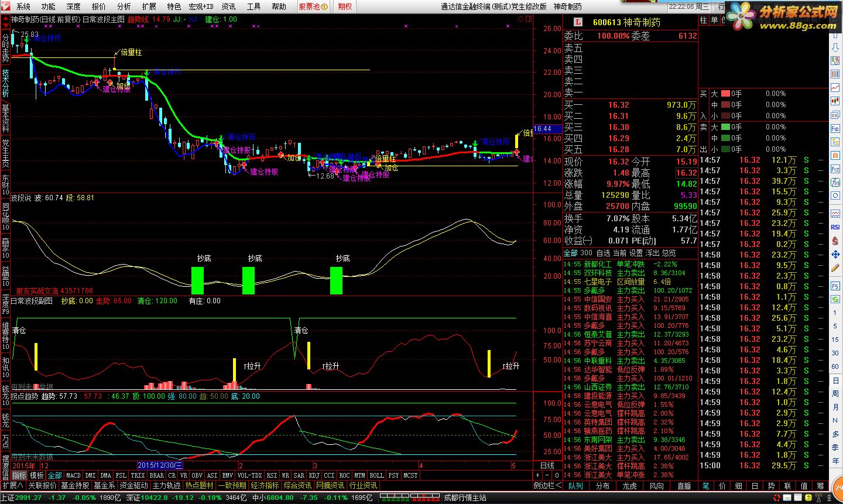This screenshot has height=504, width=843.
Task: Open the 热点题材 info button
Action: (199, 485)
